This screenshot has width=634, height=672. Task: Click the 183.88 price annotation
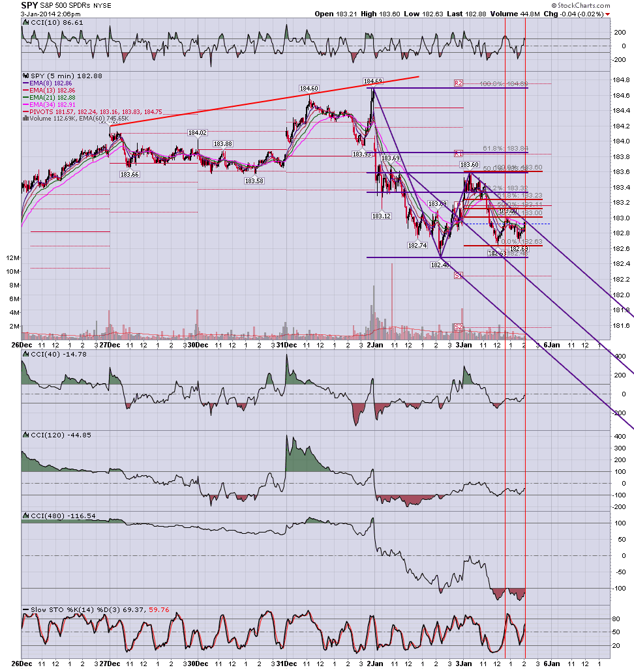coord(223,144)
